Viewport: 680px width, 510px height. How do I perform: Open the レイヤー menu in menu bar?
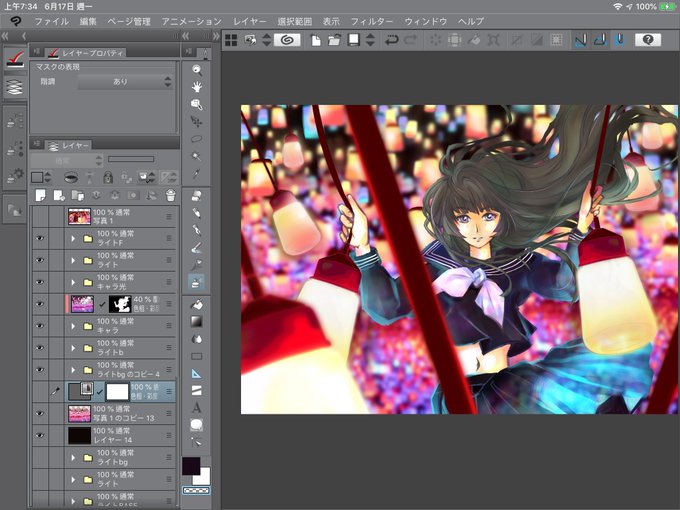coord(250,21)
